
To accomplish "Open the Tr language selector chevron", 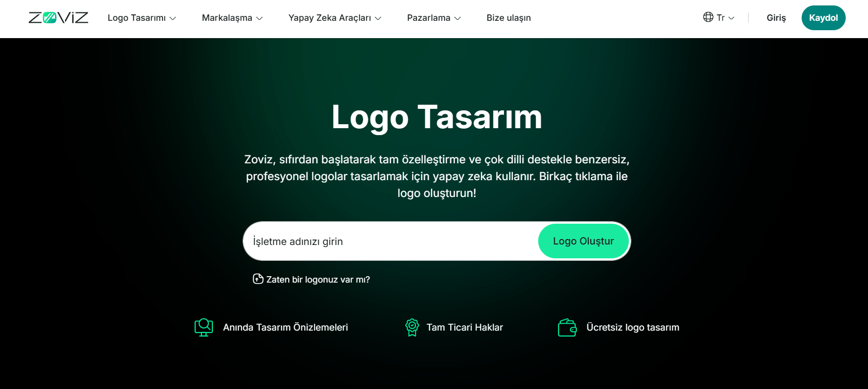I will 731,18.
